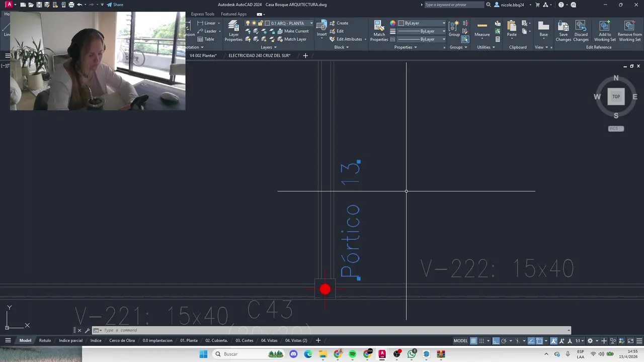The width and height of the screenshot is (644, 362).
Task: Click the Share button
Action: 115,5
